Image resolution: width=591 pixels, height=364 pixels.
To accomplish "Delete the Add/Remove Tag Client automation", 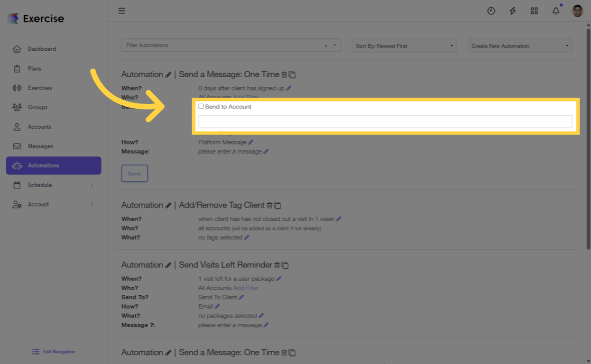I will pos(269,206).
